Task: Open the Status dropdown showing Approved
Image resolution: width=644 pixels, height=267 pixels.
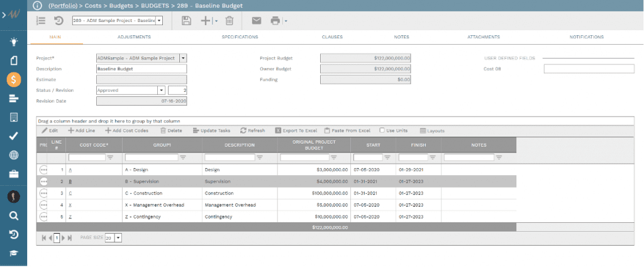Action: pos(161,90)
